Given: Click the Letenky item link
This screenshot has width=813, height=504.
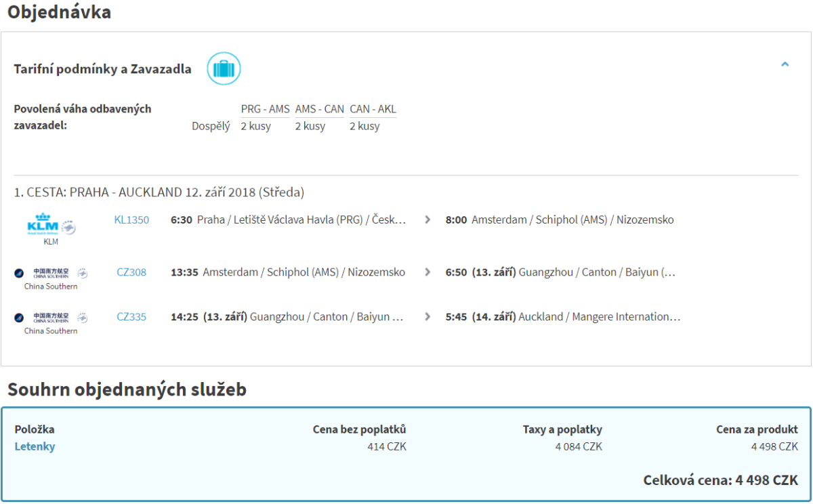Looking at the screenshot, I should (35, 446).
